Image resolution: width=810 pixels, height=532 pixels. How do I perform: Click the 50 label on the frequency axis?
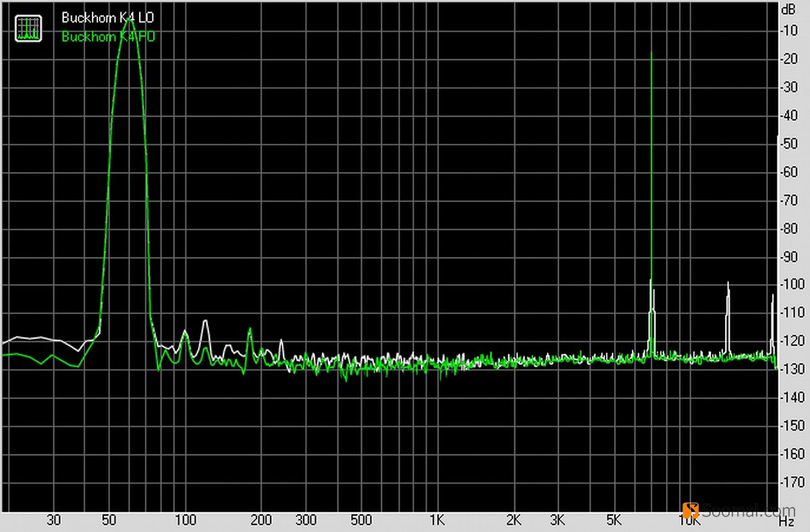109,521
